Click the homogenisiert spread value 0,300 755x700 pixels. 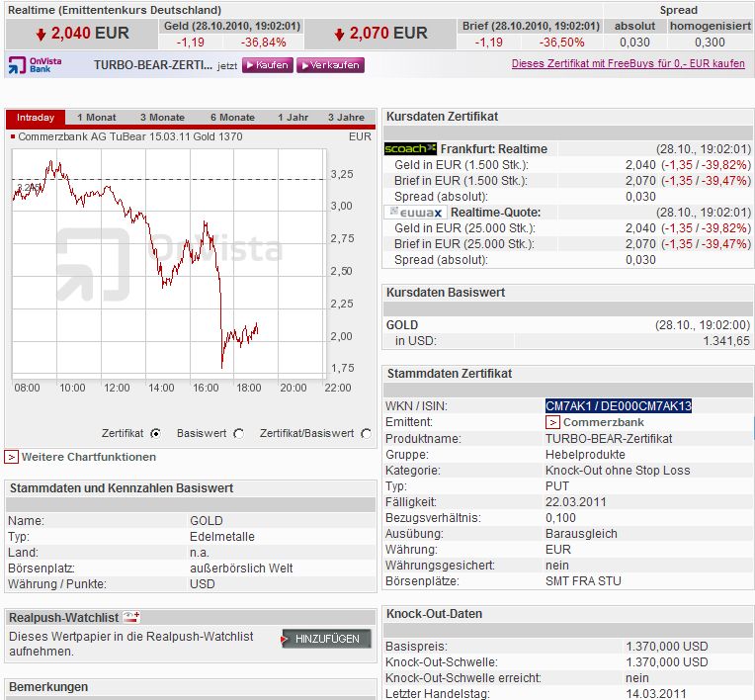coord(710,43)
